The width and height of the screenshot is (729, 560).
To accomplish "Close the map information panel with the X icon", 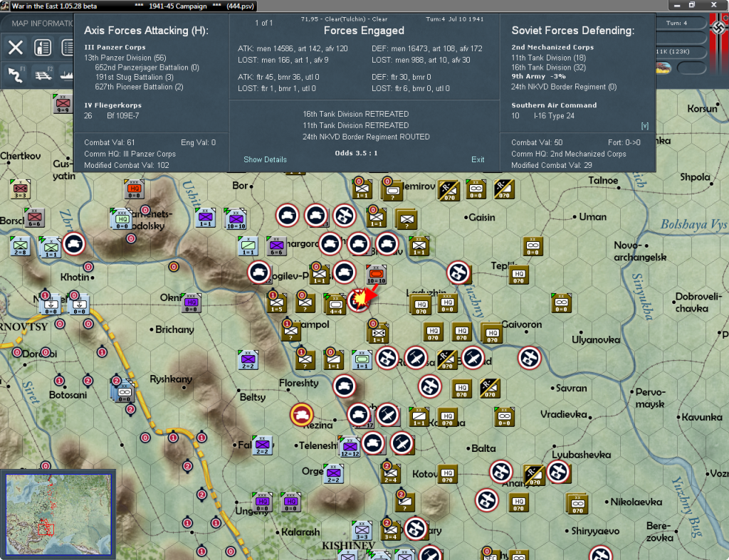I will tap(16, 48).
